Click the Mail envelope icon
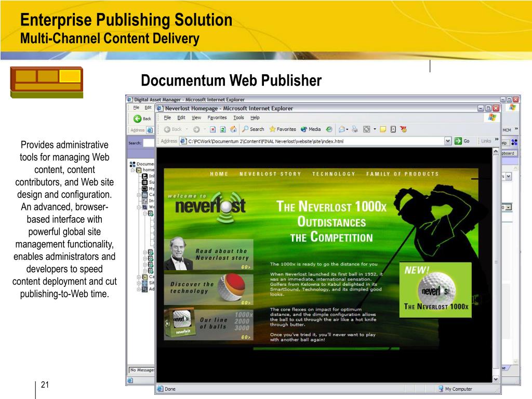532x399 pixels. click(x=342, y=129)
